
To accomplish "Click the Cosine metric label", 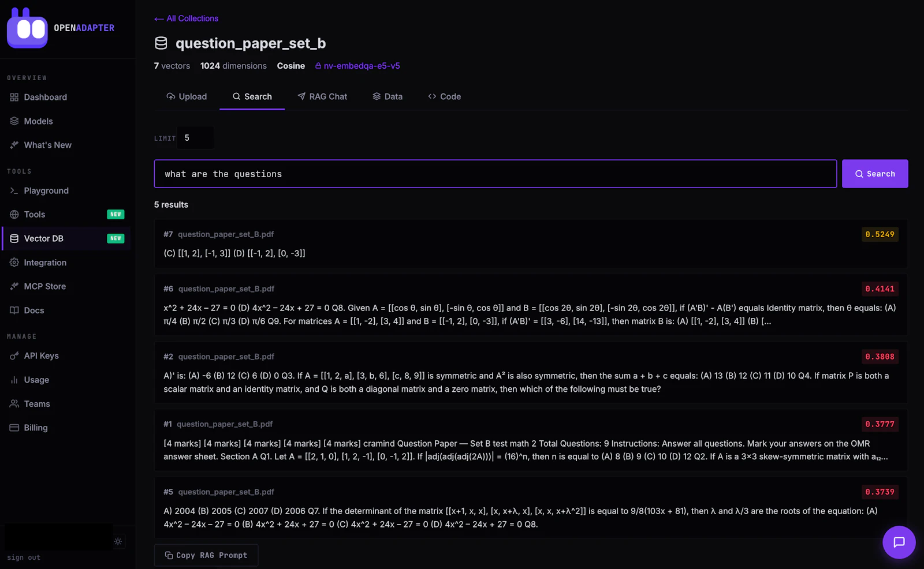I will (291, 66).
